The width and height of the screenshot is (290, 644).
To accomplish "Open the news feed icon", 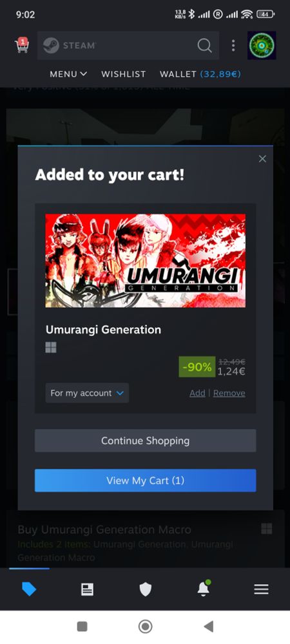I will pos(87,589).
